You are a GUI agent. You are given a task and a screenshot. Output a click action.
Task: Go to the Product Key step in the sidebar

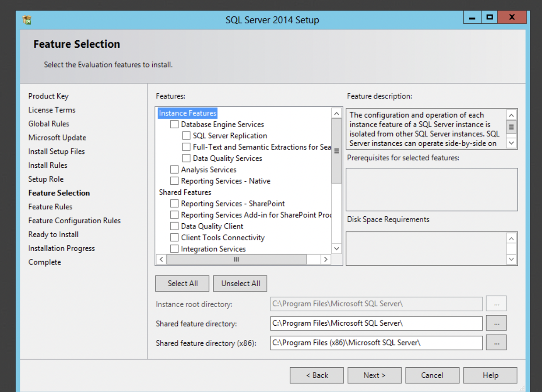(49, 96)
